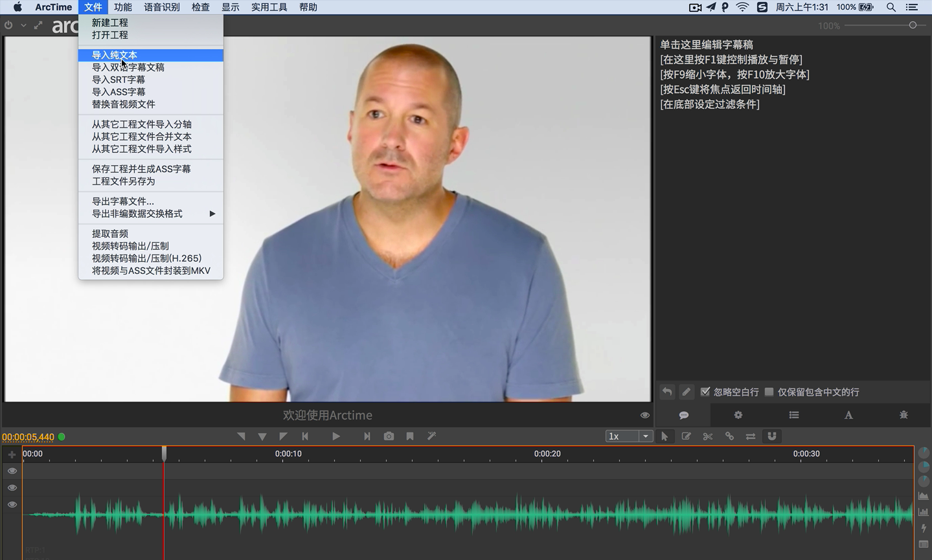The width and height of the screenshot is (932, 560).
Task: Click the undo arrow in subtitle panel
Action: (x=667, y=392)
